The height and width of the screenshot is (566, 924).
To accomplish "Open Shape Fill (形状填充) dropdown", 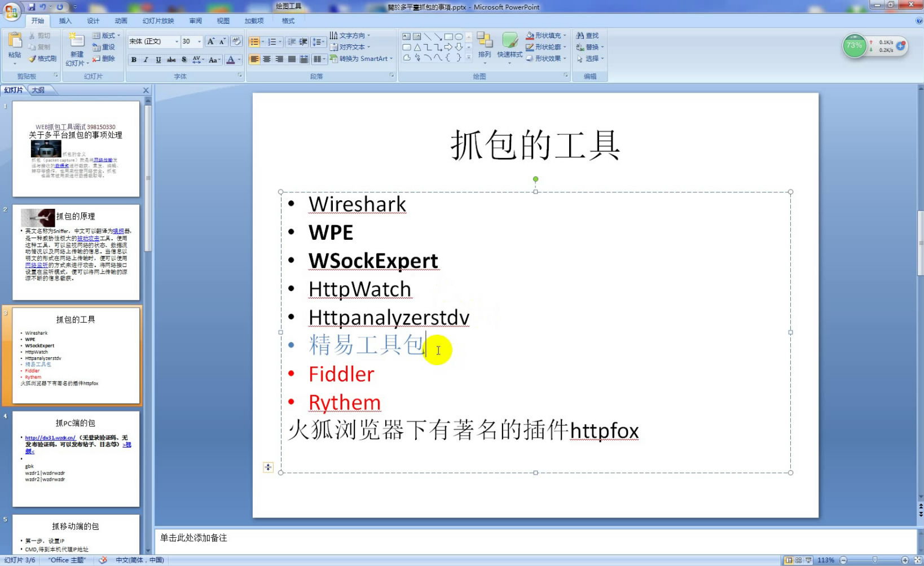I will pos(565,36).
